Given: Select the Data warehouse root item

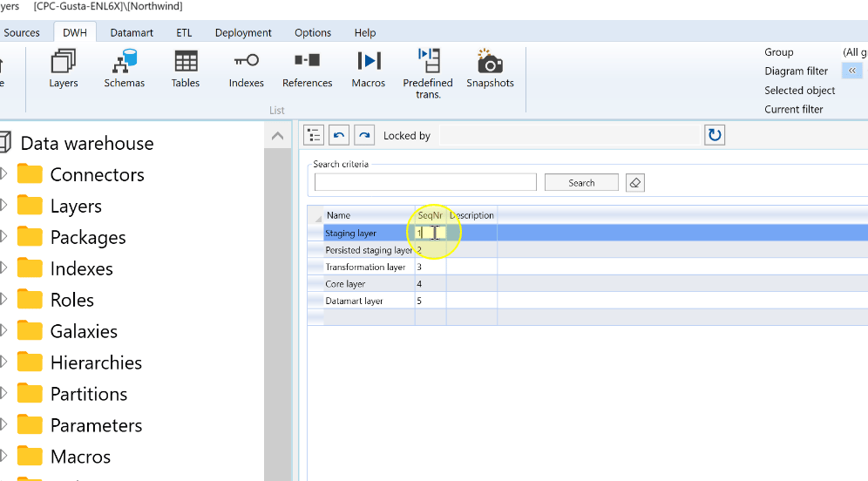Looking at the screenshot, I should click(x=87, y=144).
